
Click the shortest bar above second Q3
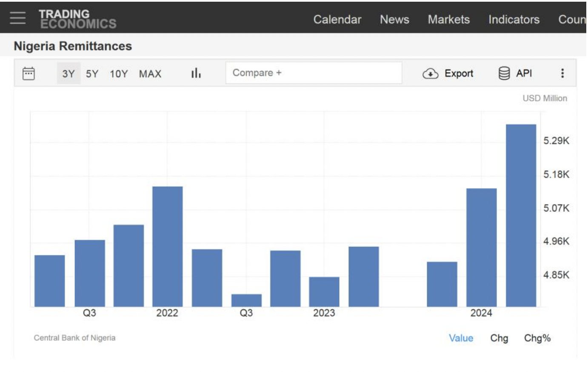click(246, 300)
